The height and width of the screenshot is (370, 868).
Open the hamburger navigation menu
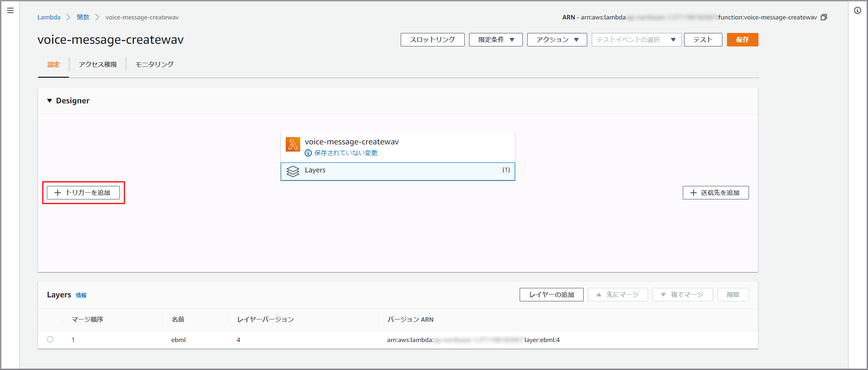tap(10, 10)
